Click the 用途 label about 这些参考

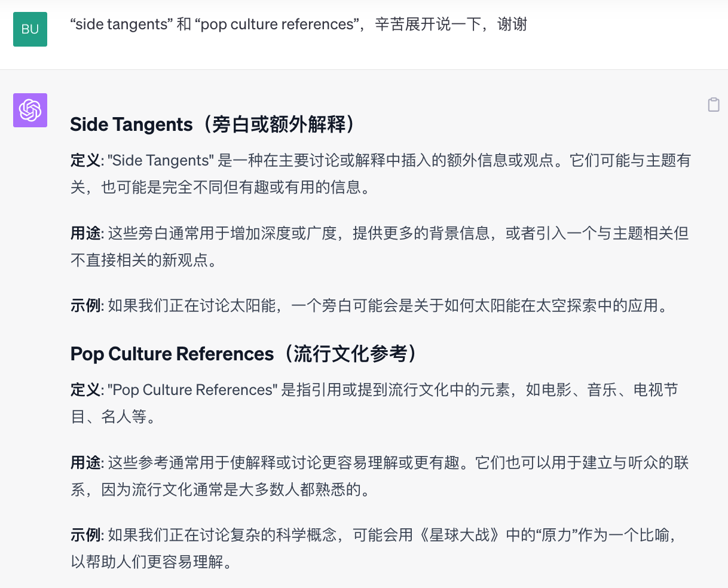point(85,463)
